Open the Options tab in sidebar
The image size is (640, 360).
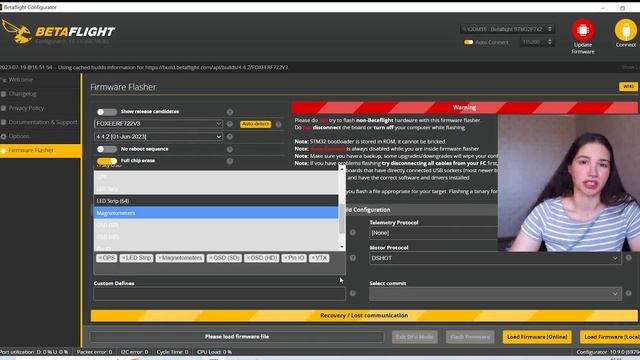pyautogui.click(x=40, y=136)
